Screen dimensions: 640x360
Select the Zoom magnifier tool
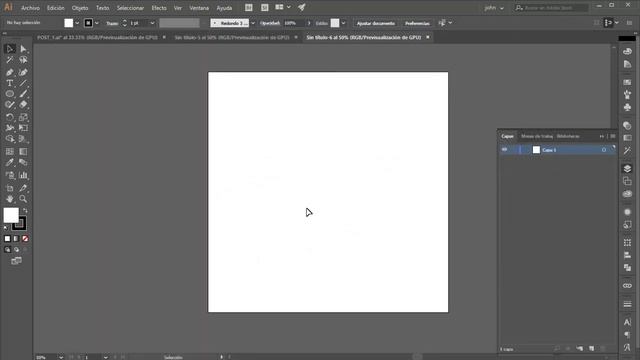[23, 199]
